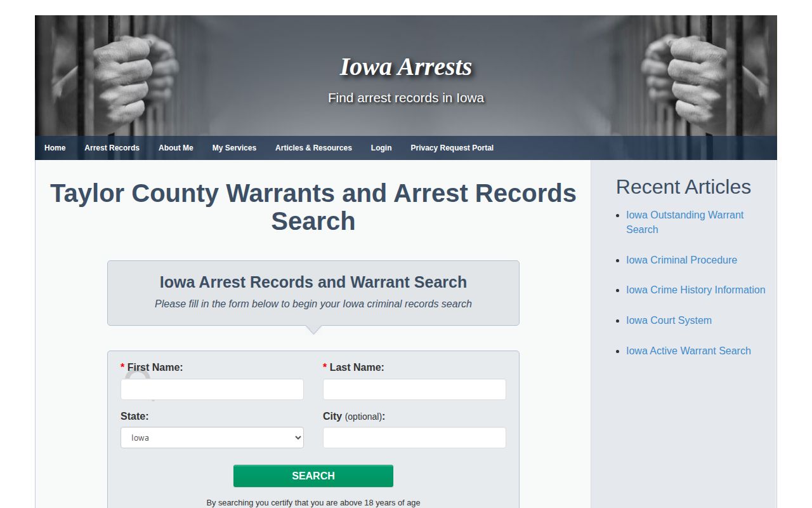The width and height of the screenshot is (812, 508).
Task: Open Arrest Records in navigation bar
Action: click(x=112, y=148)
